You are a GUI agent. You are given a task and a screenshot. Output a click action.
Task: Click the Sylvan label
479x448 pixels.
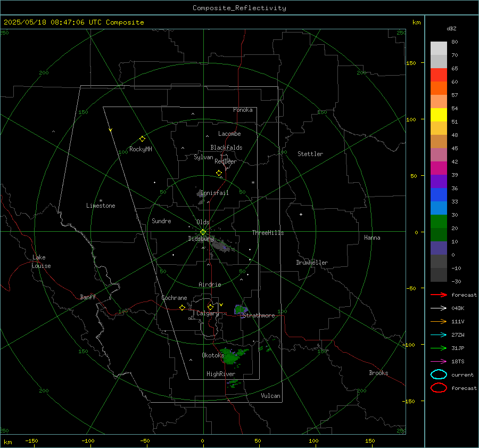[x=203, y=157]
